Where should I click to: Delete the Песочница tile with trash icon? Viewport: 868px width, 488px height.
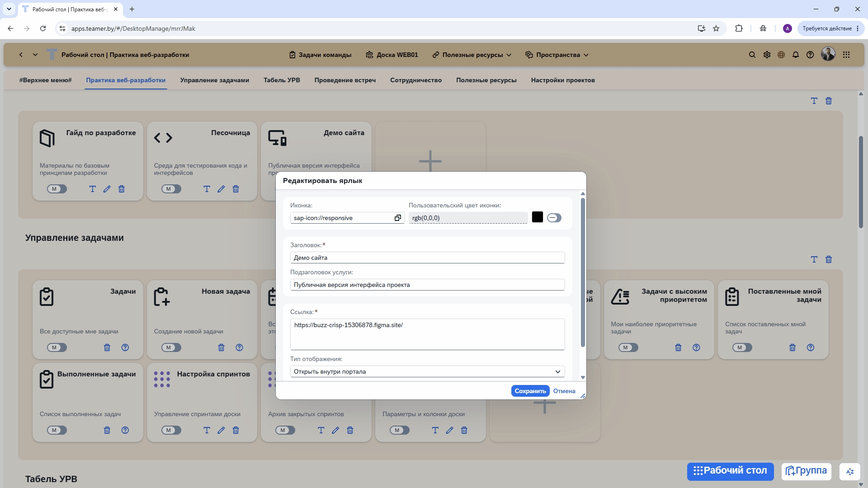tap(236, 189)
